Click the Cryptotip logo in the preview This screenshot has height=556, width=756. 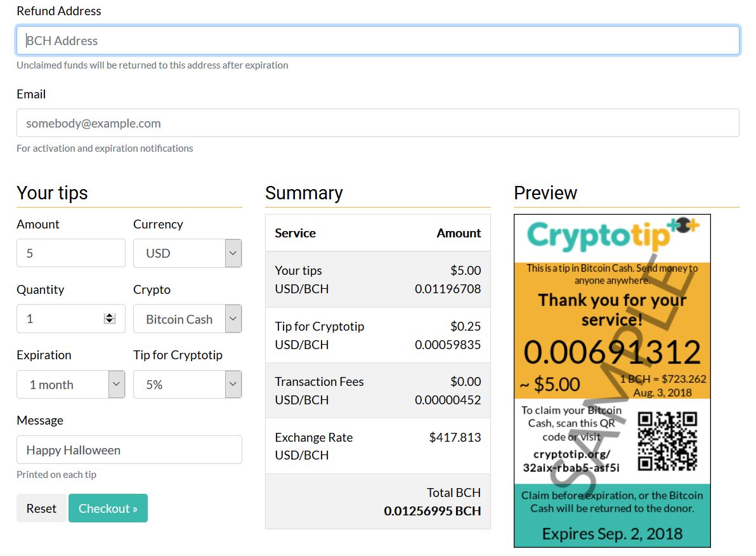pyautogui.click(x=612, y=235)
